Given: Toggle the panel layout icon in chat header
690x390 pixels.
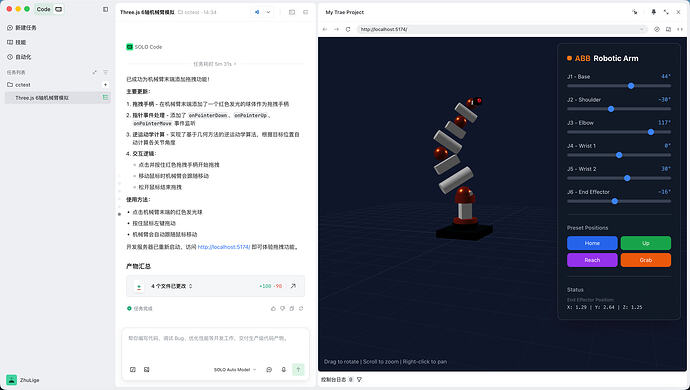Looking at the screenshot, I should tap(292, 12).
